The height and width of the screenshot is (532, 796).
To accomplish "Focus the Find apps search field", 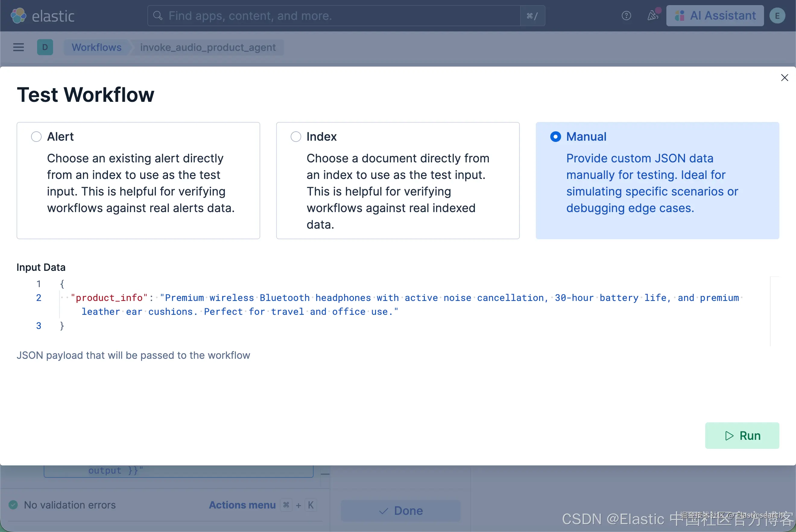I will click(x=340, y=16).
